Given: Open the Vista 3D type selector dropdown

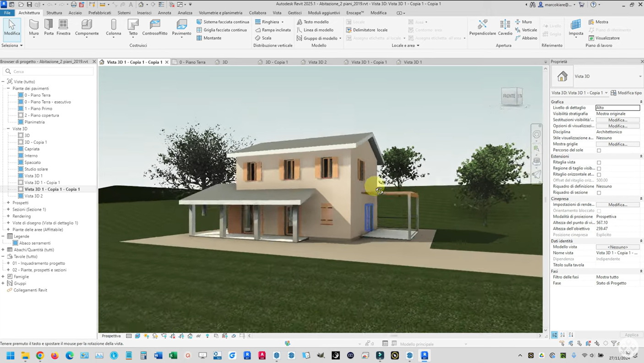Looking at the screenshot, I should pos(640,77).
